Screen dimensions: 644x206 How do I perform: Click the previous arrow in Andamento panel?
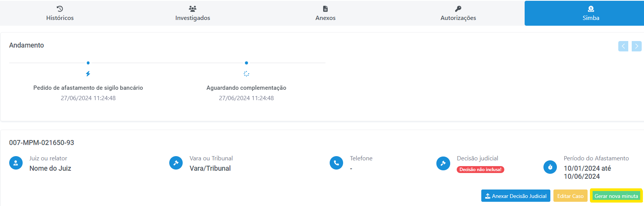point(623,46)
